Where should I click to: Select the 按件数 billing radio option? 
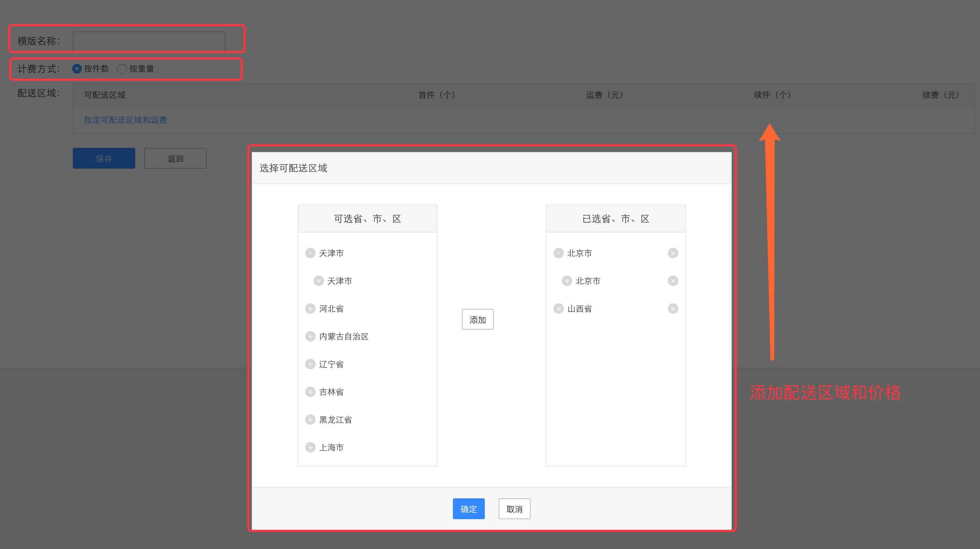(77, 69)
